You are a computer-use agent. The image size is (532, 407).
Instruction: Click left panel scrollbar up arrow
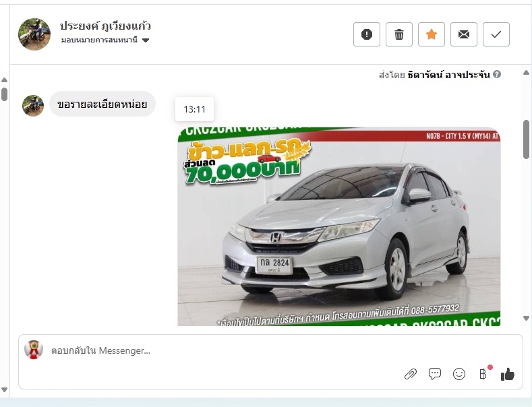click(5, 80)
